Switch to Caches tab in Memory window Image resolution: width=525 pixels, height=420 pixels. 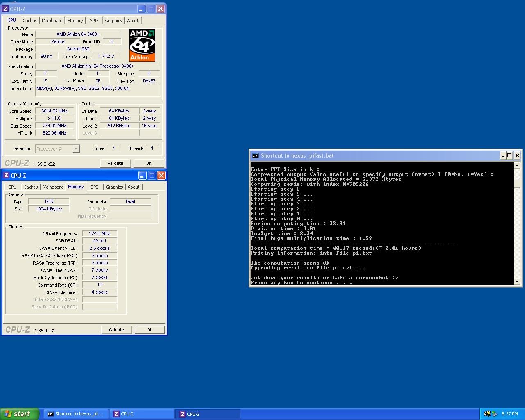[31, 187]
